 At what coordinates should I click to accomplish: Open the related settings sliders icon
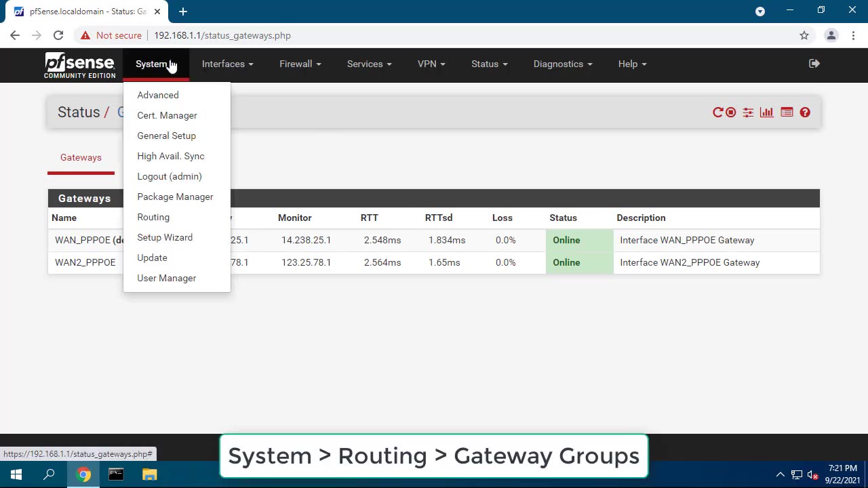748,113
